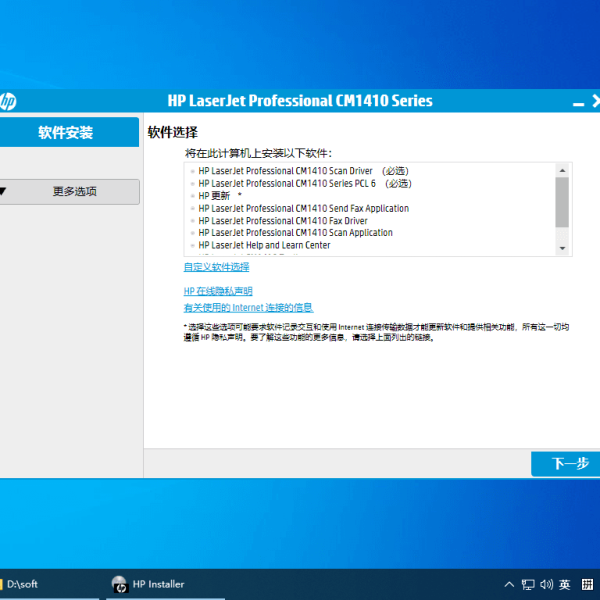This screenshot has width=600, height=600.
Task: Expand the 更多选项 dropdown
Action: pos(69,191)
